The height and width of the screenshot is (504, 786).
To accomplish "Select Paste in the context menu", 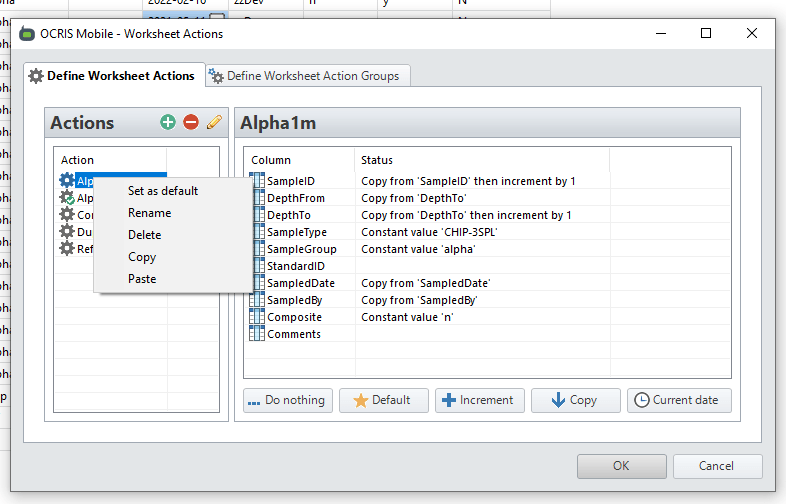I will coord(142,279).
